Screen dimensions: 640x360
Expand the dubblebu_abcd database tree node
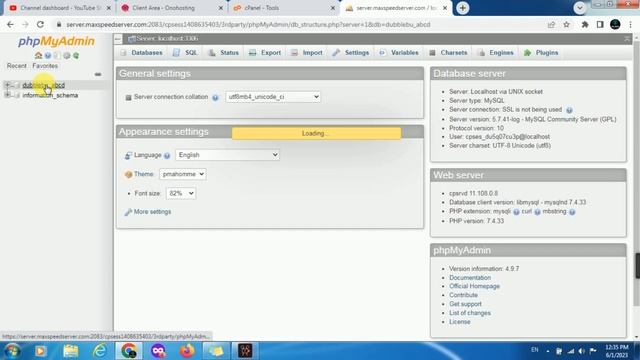[7, 85]
